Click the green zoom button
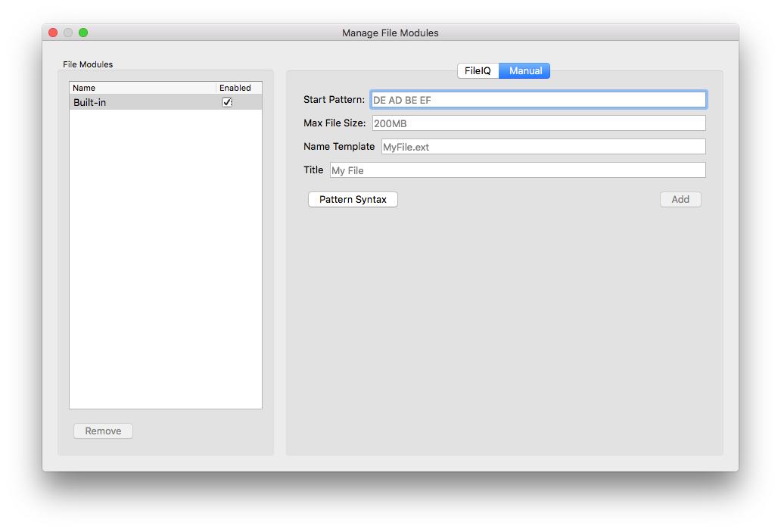 [x=83, y=33]
